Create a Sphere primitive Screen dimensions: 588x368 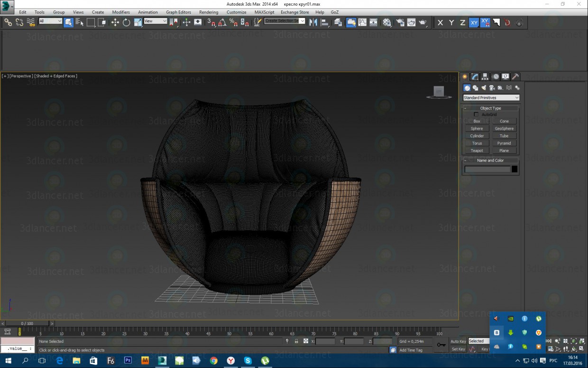point(477,129)
